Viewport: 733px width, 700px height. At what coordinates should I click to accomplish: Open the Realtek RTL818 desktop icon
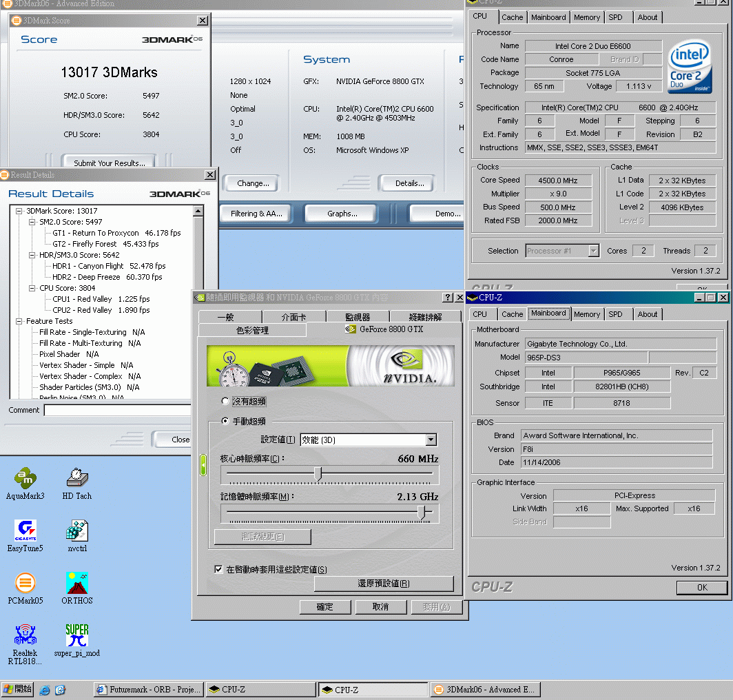coord(25,644)
